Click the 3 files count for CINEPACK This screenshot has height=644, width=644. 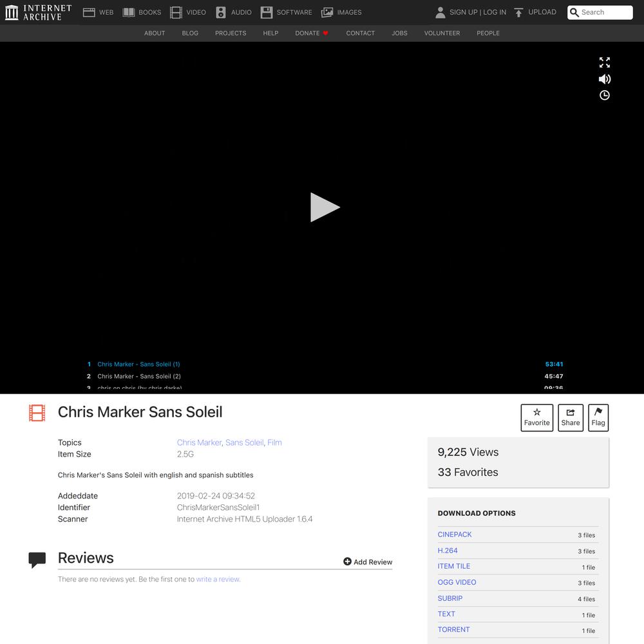point(586,535)
